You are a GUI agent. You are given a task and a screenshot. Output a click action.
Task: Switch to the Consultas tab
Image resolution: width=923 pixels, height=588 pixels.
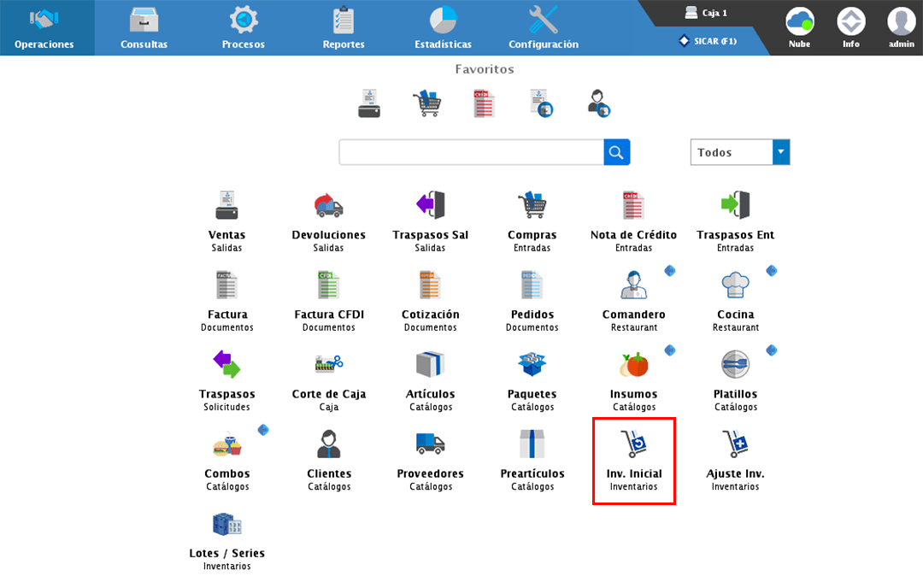(x=144, y=27)
